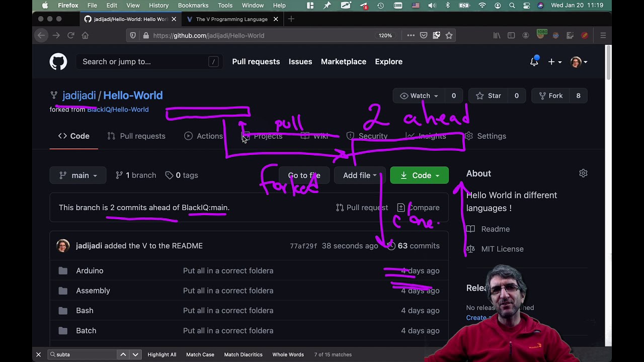Open the user avatar menu
The image size is (644, 362).
click(x=579, y=62)
